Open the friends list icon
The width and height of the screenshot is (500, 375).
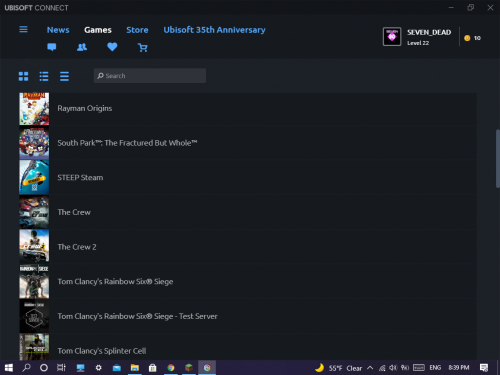click(82, 47)
